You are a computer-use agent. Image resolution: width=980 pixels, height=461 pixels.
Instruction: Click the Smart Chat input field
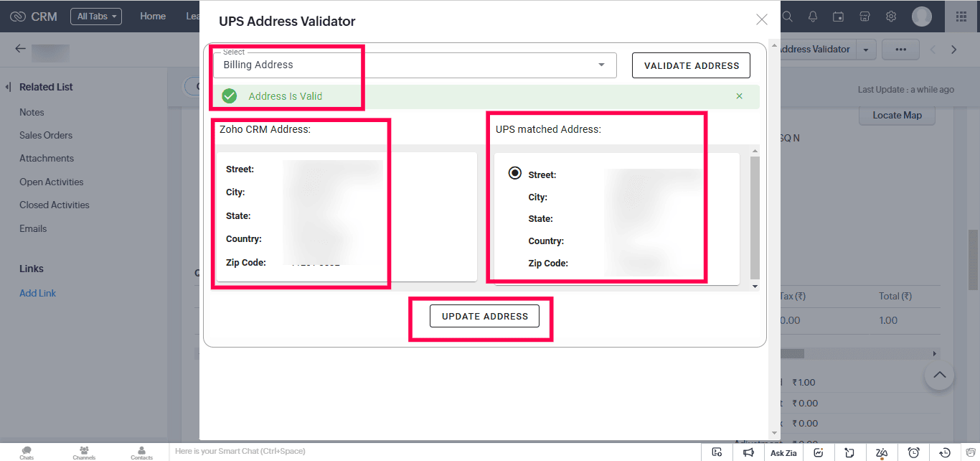[435, 452]
